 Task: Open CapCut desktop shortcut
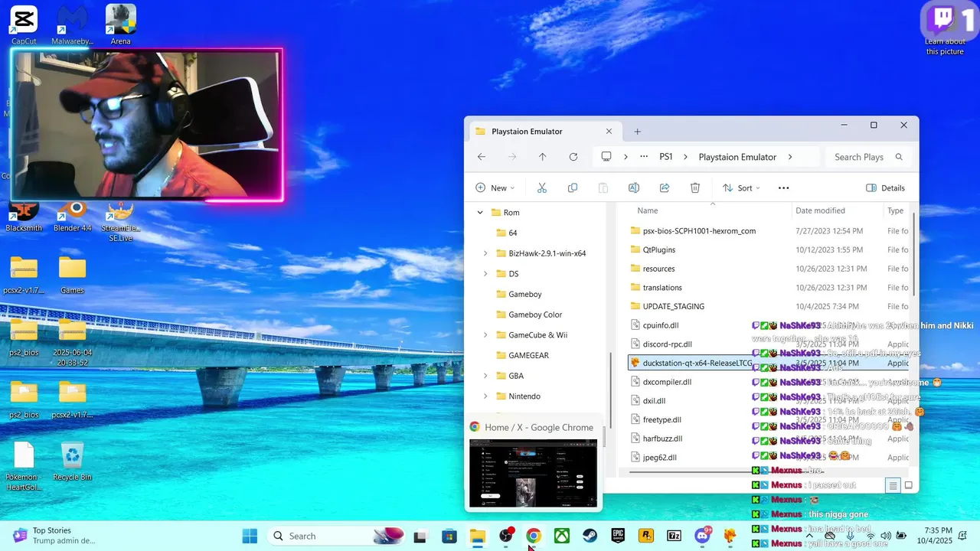tap(24, 24)
